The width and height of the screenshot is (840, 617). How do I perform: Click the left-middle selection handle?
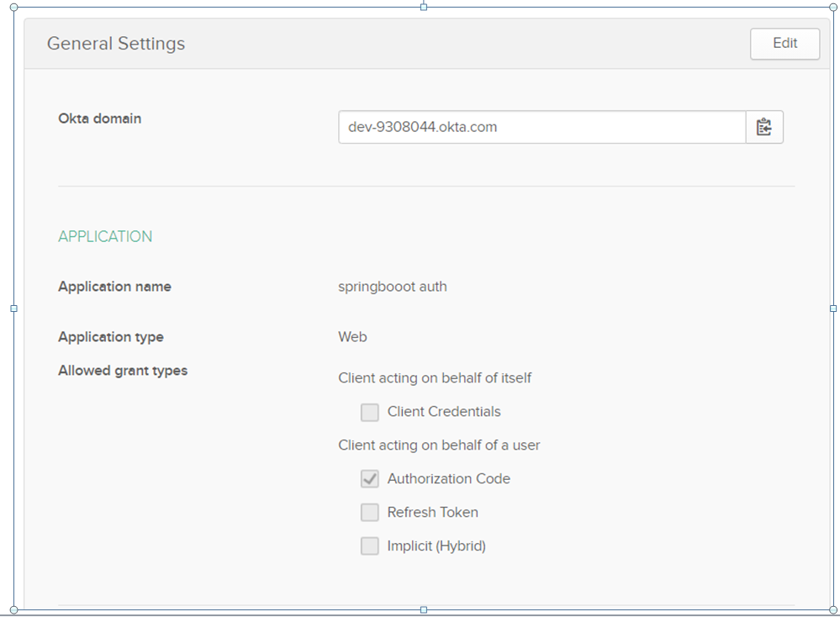coord(13,308)
